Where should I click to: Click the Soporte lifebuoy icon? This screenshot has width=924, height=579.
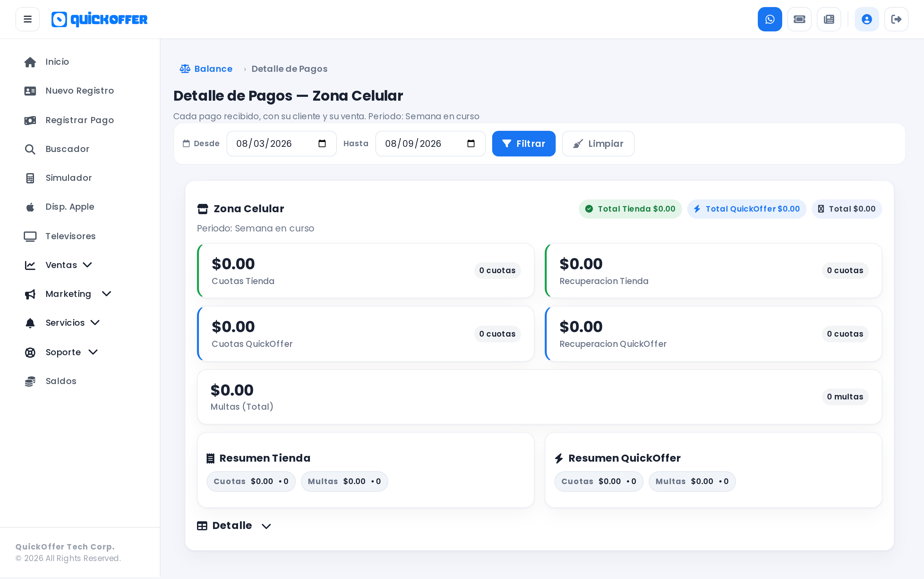coord(30,352)
